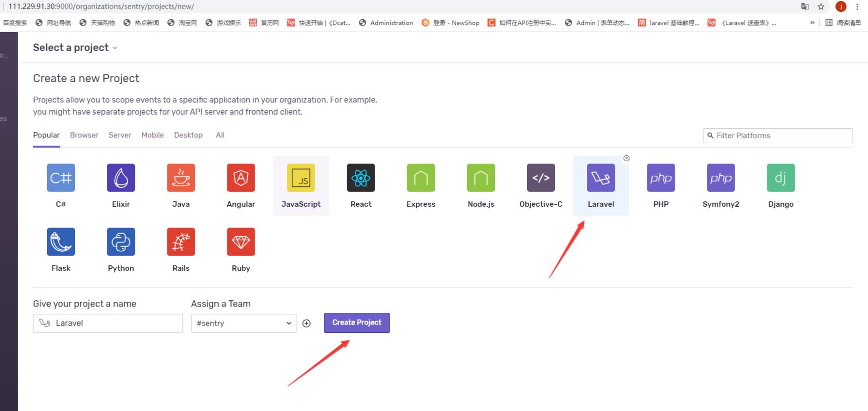Viewport: 868px width, 411px height.
Task: Open the 百度搜索 bookmark
Action: [15, 23]
